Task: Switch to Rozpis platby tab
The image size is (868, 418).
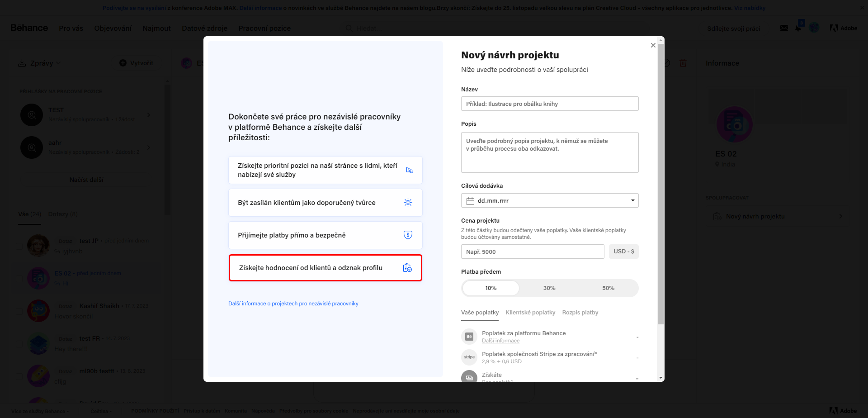Action: click(580, 313)
